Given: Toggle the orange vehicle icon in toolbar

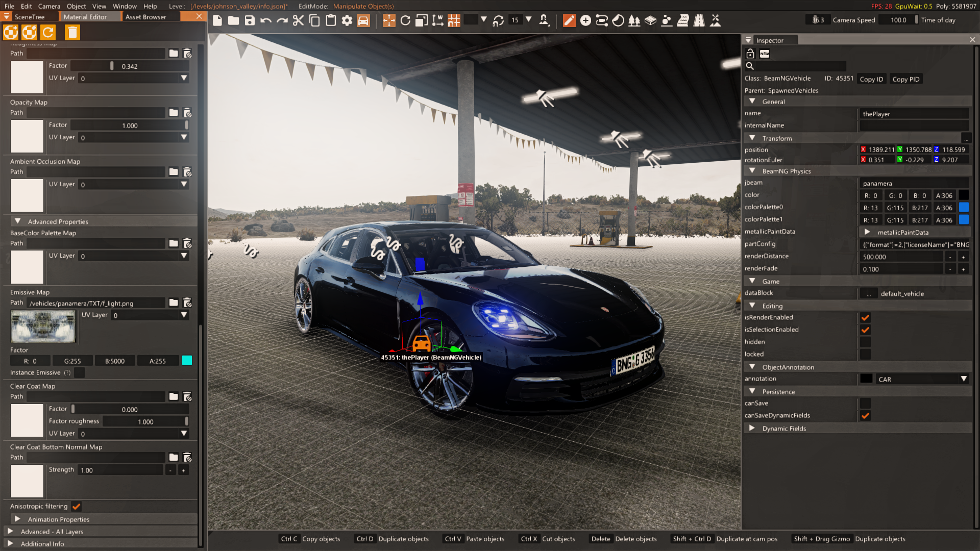Looking at the screenshot, I should [363, 20].
